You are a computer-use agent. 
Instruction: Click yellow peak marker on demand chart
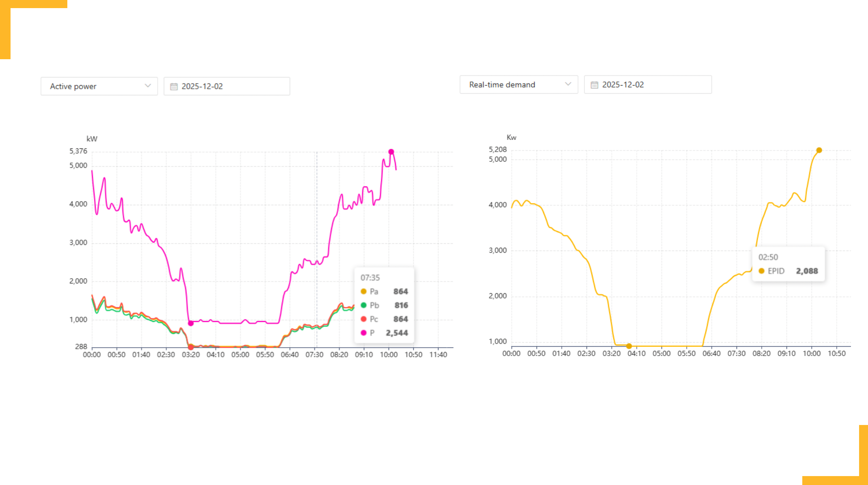click(819, 150)
